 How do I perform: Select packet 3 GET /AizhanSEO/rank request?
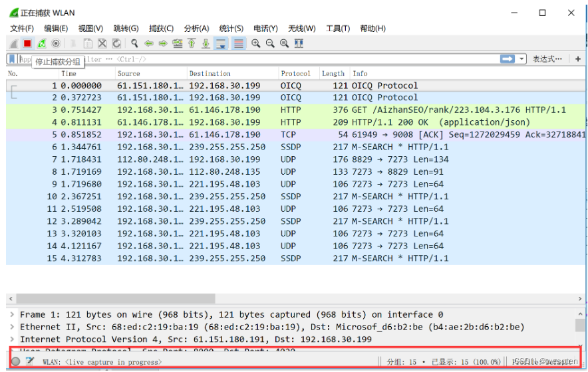295,110
